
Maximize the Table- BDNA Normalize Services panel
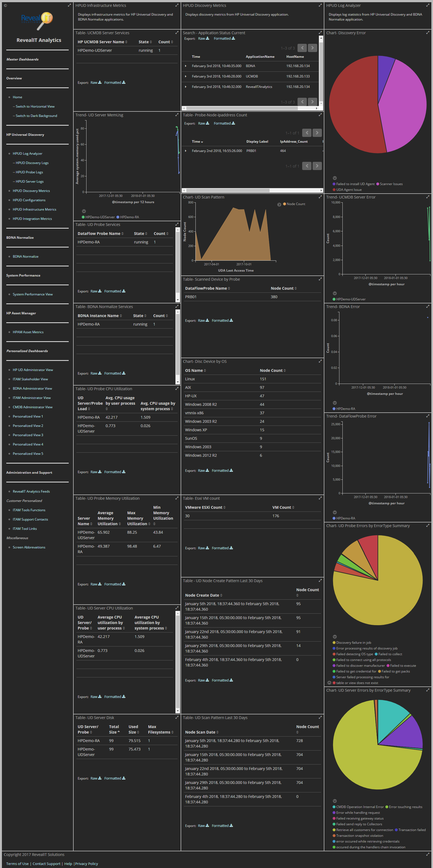coord(177,307)
